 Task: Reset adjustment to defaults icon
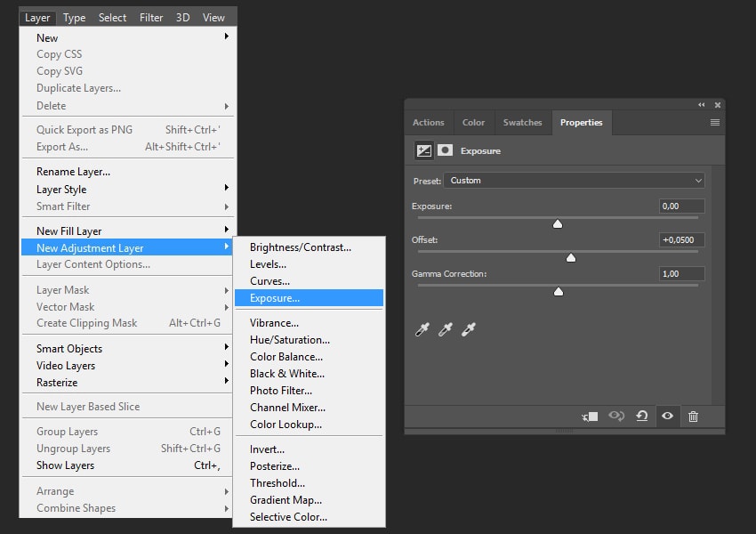click(641, 416)
